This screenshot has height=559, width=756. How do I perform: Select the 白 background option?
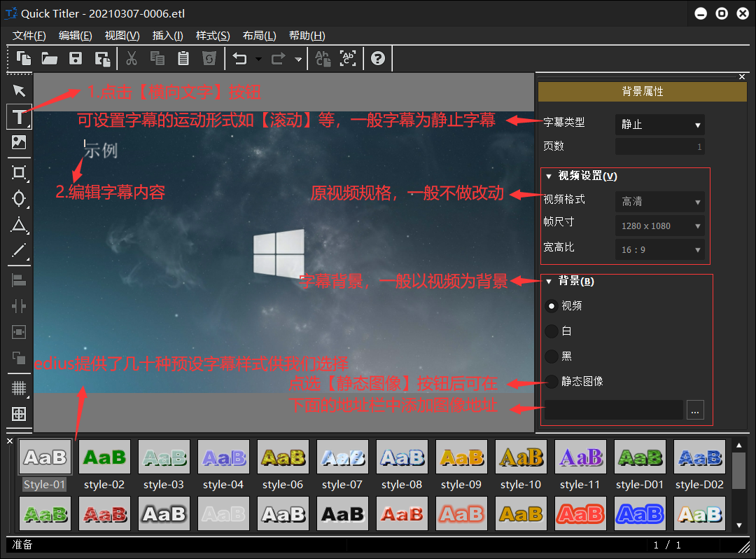point(552,331)
